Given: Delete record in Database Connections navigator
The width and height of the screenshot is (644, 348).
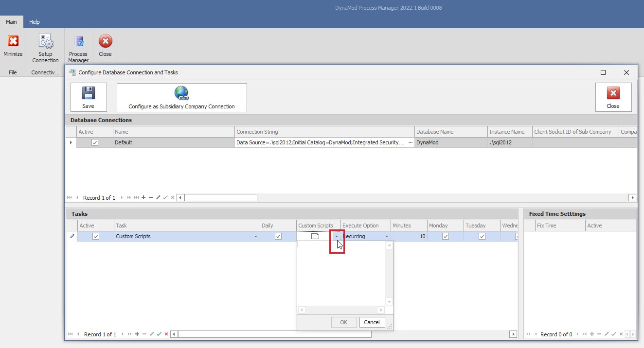Looking at the screenshot, I should [x=151, y=198].
